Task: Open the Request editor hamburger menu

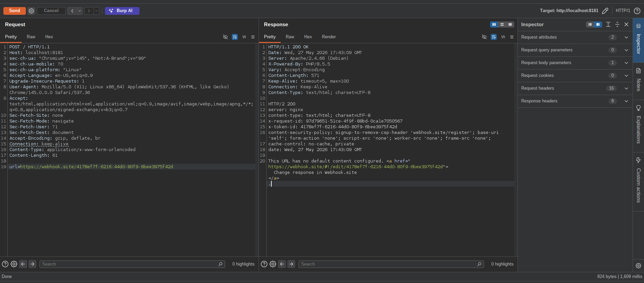Action: [x=253, y=37]
